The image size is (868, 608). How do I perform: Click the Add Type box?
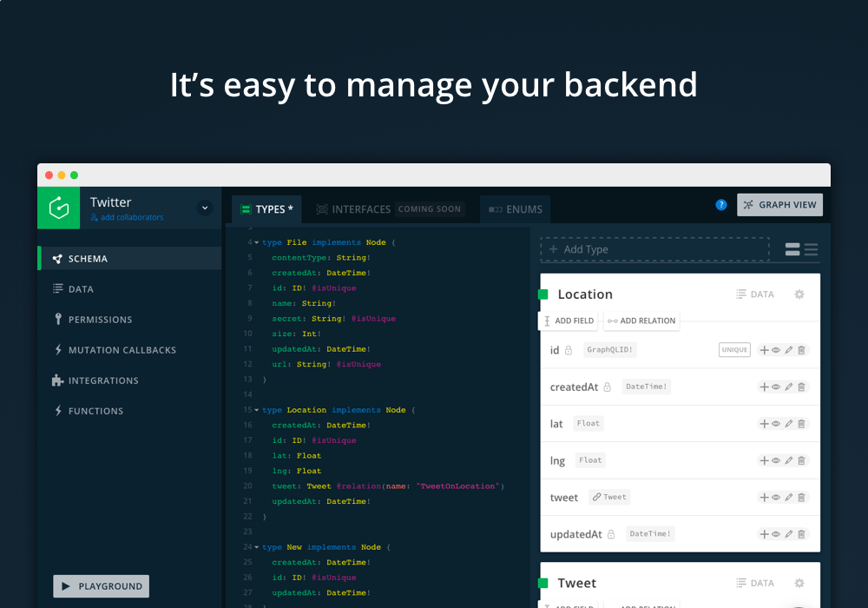coord(654,249)
